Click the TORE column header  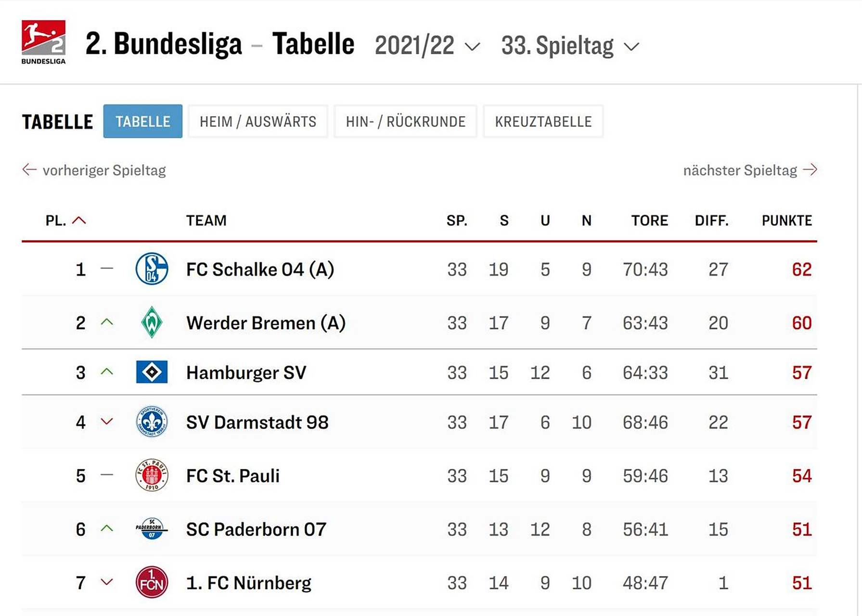(649, 220)
